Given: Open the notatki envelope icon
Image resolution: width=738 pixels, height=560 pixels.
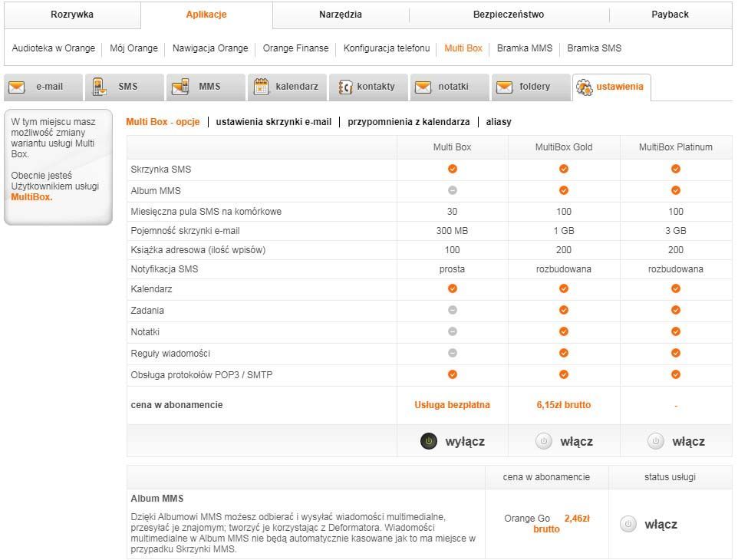Looking at the screenshot, I should pos(423,87).
